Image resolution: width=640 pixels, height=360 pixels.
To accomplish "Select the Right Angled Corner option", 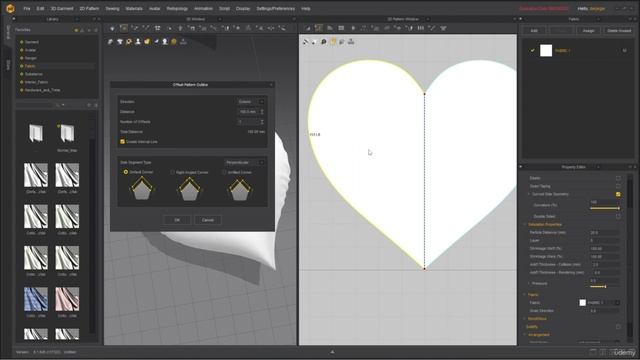I will (173, 172).
